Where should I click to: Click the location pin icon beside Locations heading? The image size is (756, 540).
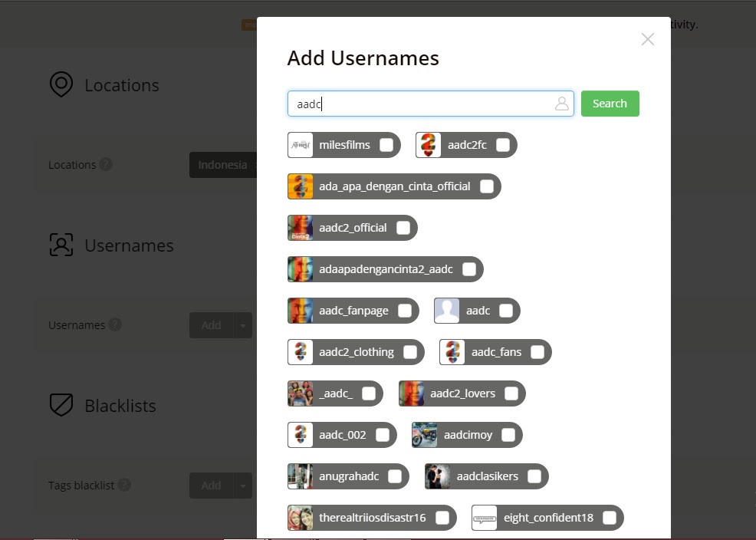pyautogui.click(x=61, y=84)
